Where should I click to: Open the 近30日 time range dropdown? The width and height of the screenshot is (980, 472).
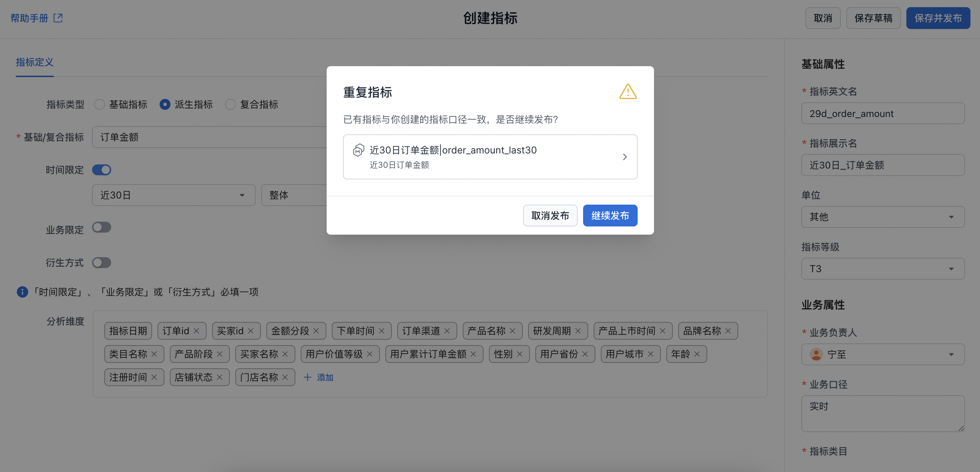[x=174, y=195]
